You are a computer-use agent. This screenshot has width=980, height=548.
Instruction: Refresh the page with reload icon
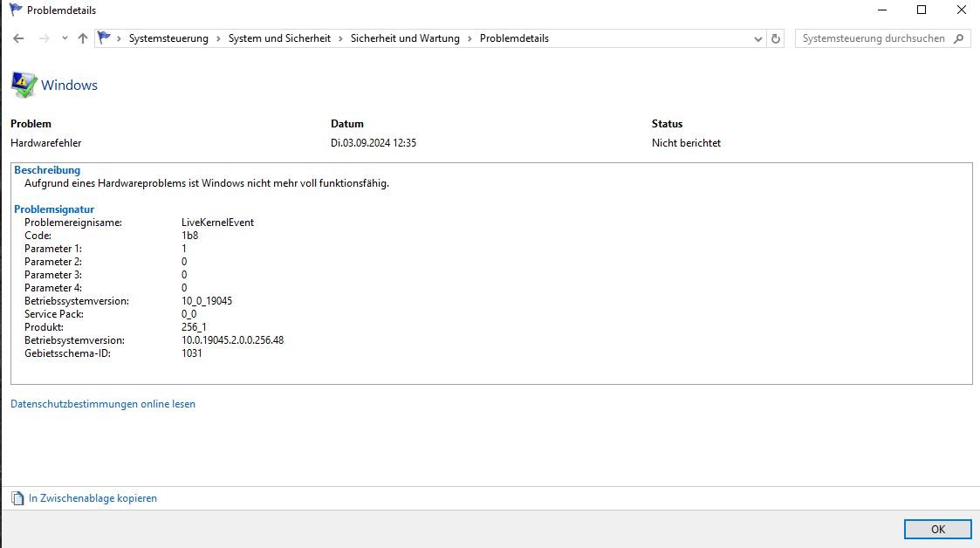tap(776, 38)
